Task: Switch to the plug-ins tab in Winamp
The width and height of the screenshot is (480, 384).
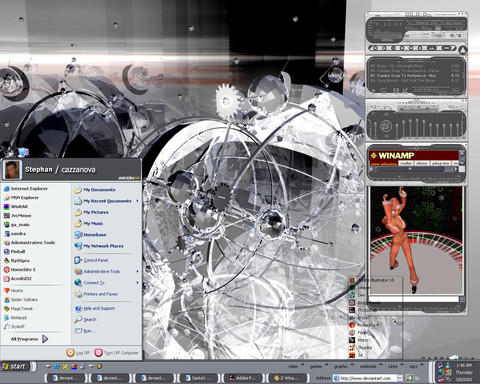Action: tap(440, 163)
